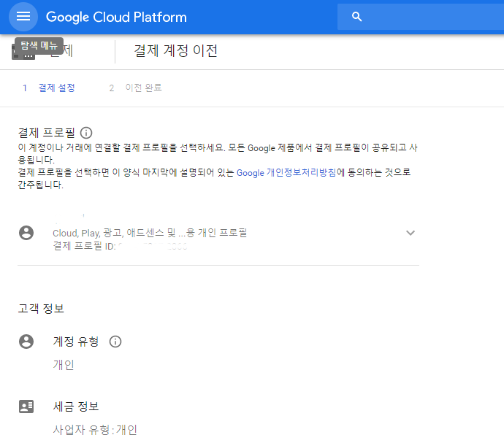The height and width of the screenshot is (443, 504).
Task: Open the hamburger navigation menu
Action: (23, 16)
